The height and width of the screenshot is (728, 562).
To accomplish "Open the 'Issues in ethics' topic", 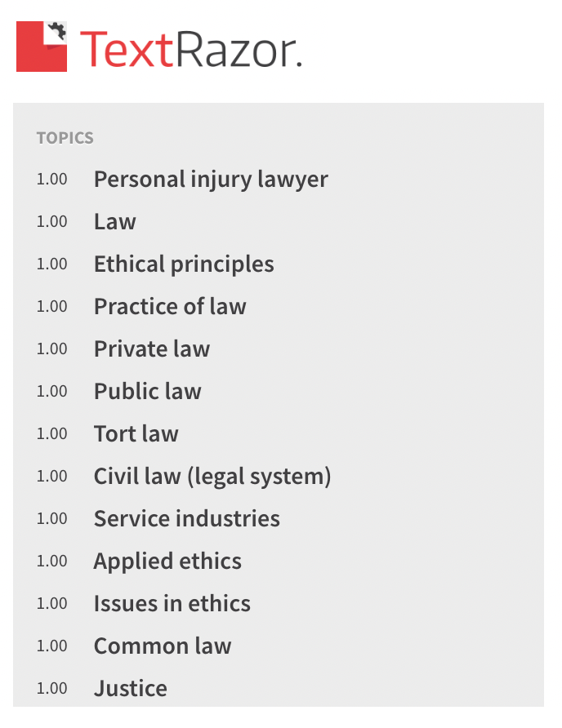I will (x=172, y=603).
